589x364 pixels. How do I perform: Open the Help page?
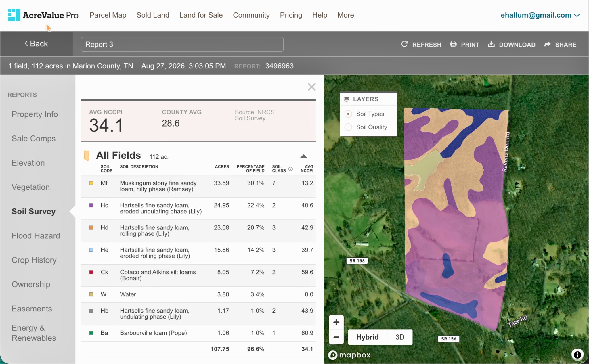coord(320,15)
